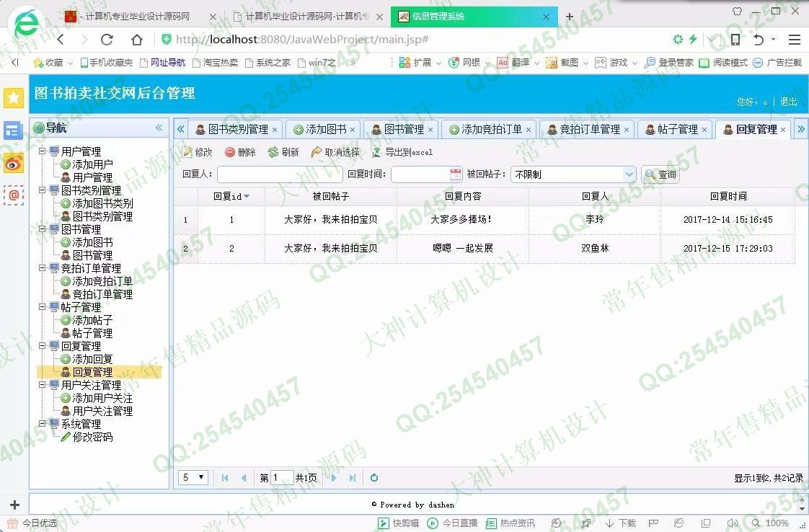809x532 pixels.
Task: Click the 回复人 filter input field
Action: [x=280, y=174]
